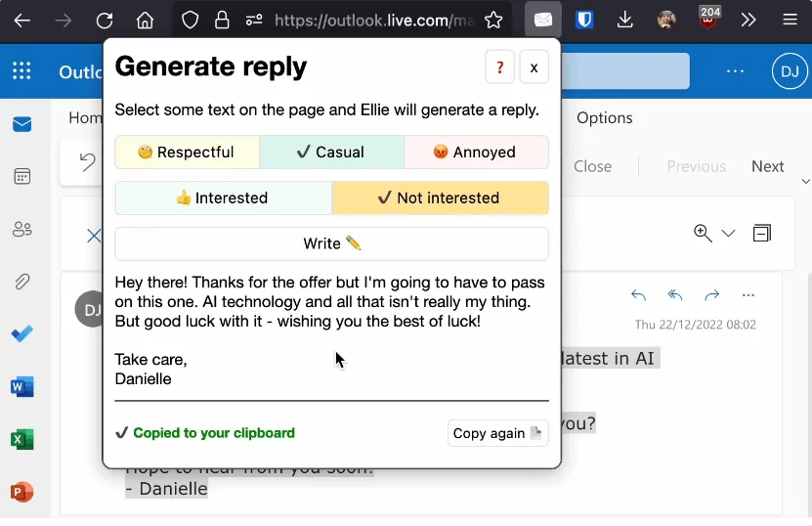The height and width of the screenshot is (526, 812).
Task: Click the browser URL address bar
Action: (374, 21)
